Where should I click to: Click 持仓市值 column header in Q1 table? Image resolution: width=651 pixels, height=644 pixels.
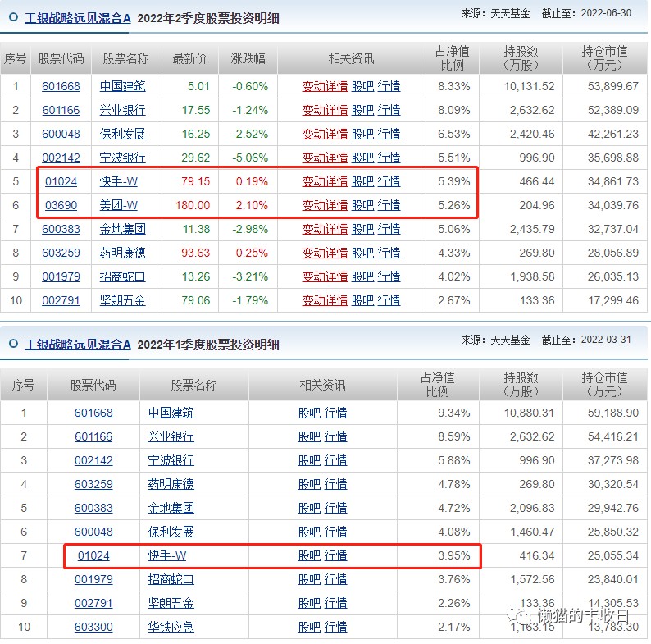click(x=604, y=384)
